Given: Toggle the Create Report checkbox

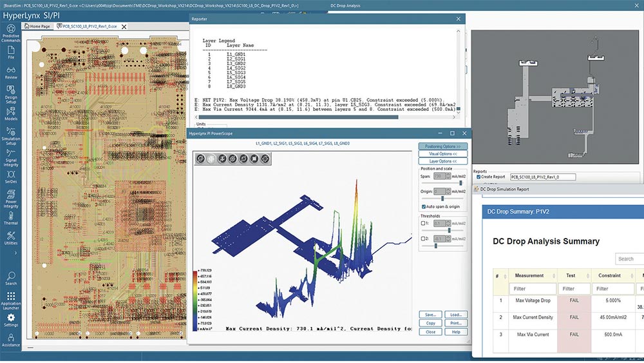Looking at the screenshot, I should click(x=478, y=177).
